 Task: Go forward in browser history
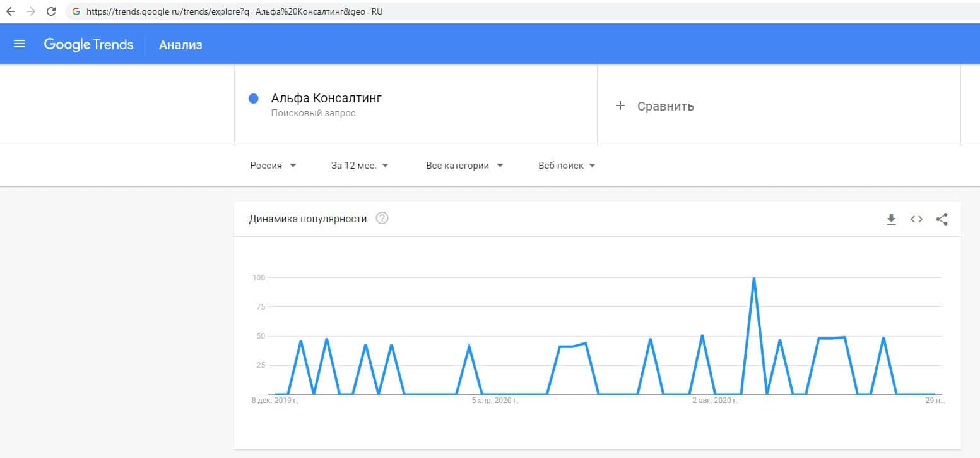(x=31, y=11)
